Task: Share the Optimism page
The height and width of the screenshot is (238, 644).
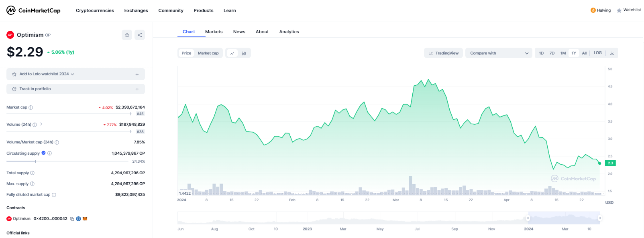Action: (x=140, y=35)
